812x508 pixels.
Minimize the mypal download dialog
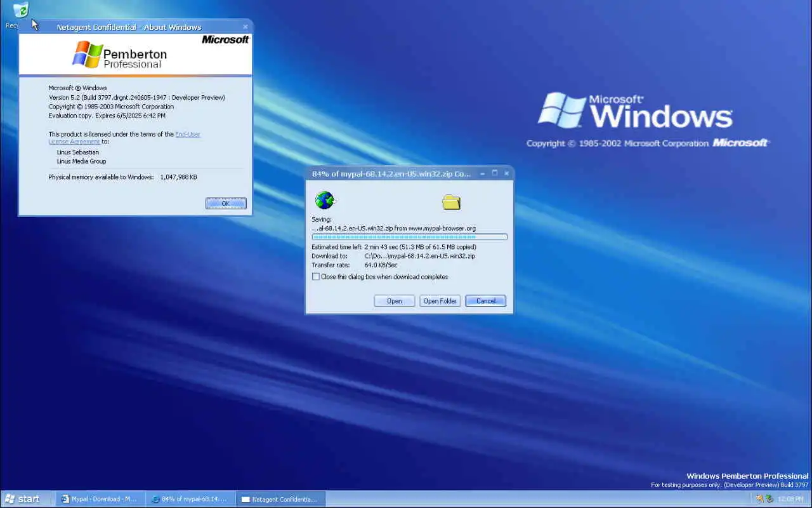point(483,173)
